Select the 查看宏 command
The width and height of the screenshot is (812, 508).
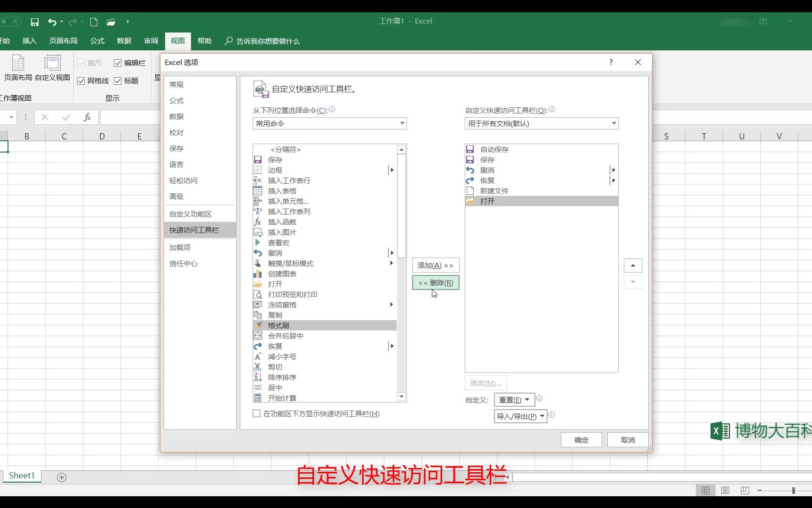[325, 242]
